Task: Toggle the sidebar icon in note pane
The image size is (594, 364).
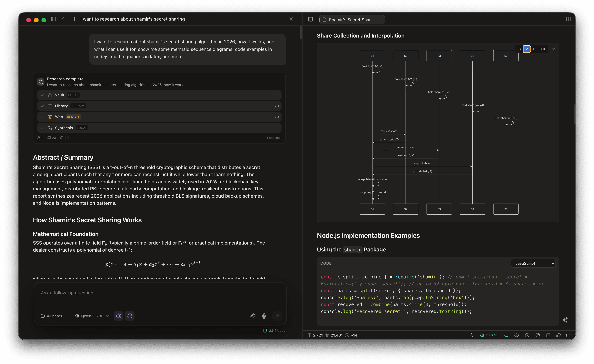Action: (310, 19)
